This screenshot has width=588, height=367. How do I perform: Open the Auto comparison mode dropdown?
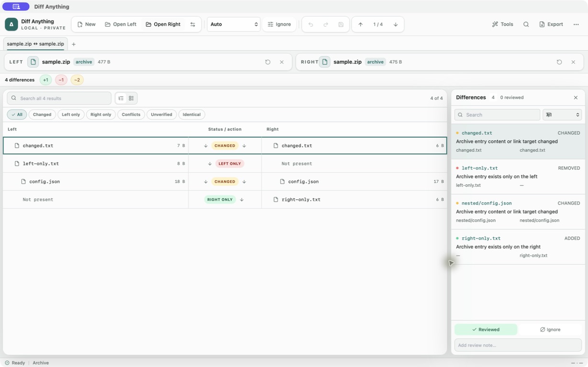tap(233, 24)
